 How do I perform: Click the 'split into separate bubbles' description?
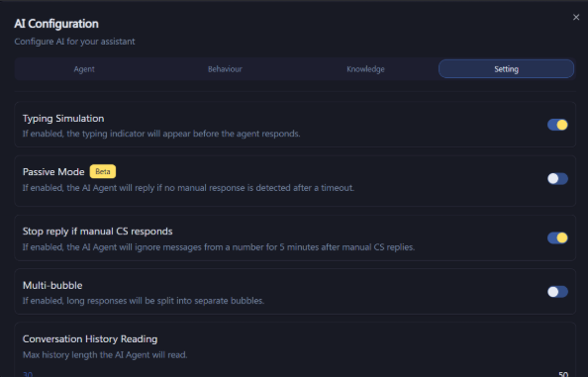click(x=144, y=301)
